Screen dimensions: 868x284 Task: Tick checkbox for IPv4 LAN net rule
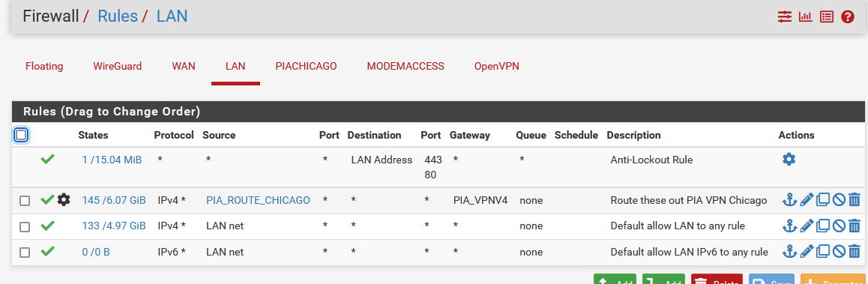pos(24,226)
